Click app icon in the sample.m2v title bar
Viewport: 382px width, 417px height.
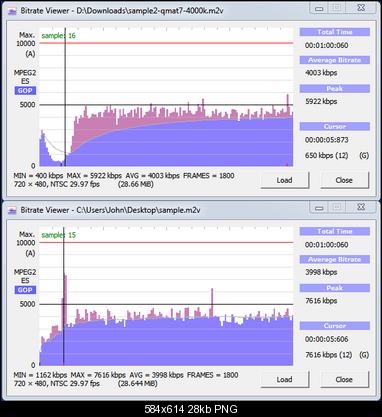click(13, 210)
